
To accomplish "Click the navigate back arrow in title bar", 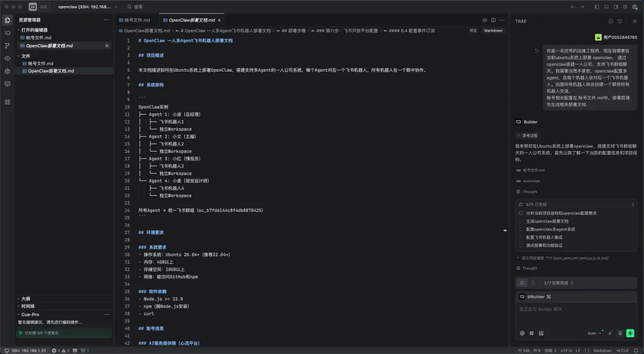I will [572, 7].
